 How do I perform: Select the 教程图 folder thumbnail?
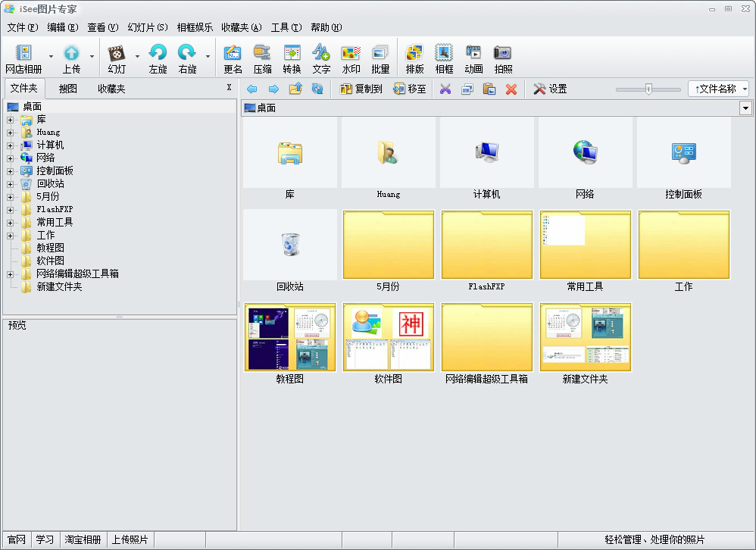tap(290, 337)
